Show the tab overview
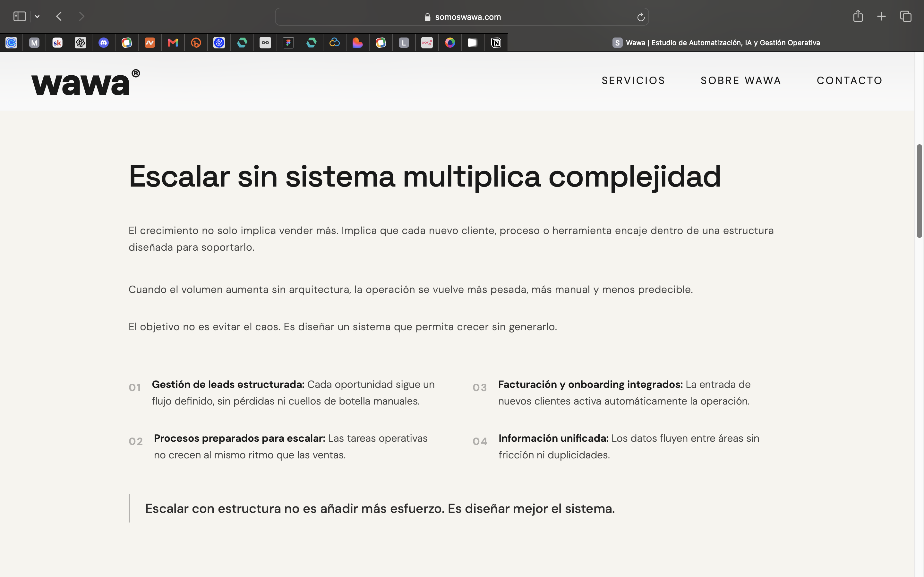This screenshot has width=924, height=577. tap(906, 16)
